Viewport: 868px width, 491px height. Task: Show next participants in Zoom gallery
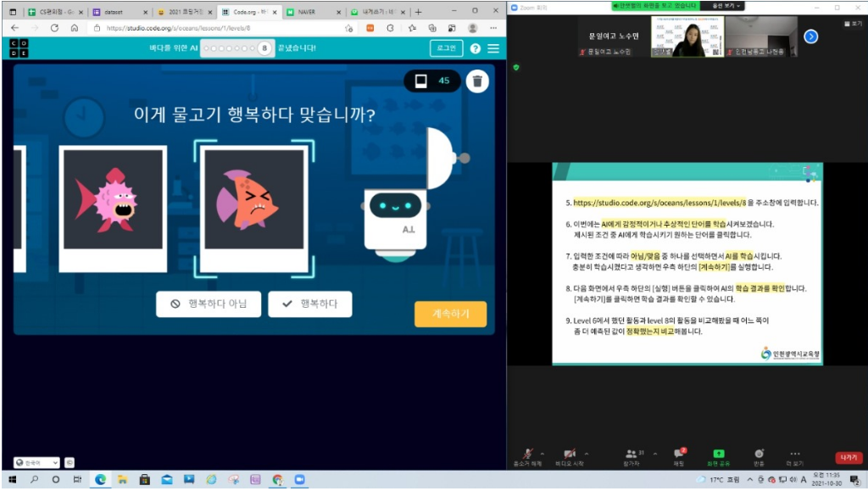pyautogui.click(x=810, y=36)
